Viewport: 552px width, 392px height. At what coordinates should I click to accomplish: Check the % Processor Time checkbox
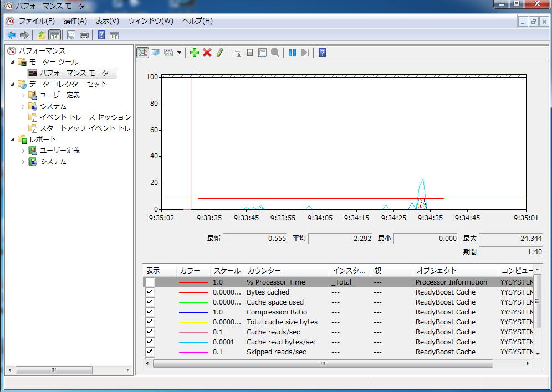coord(150,282)
